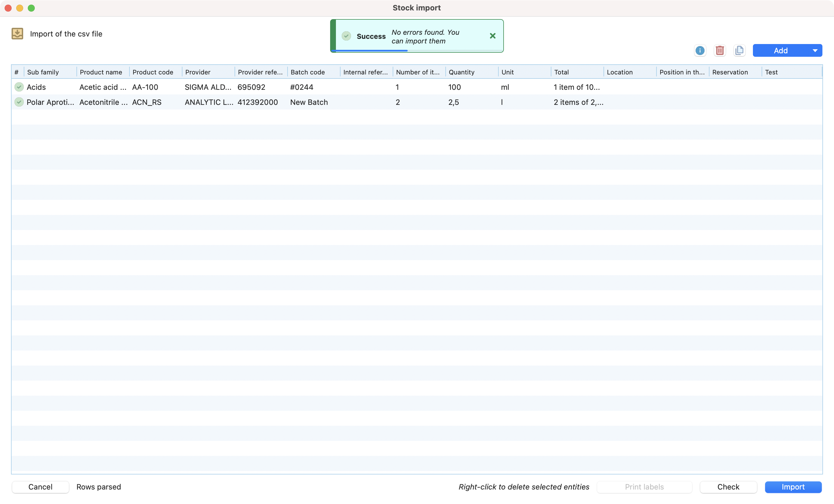Click the red trash delete icon
The height and width of the screenshot is (504, 834).
click(720, 51)
